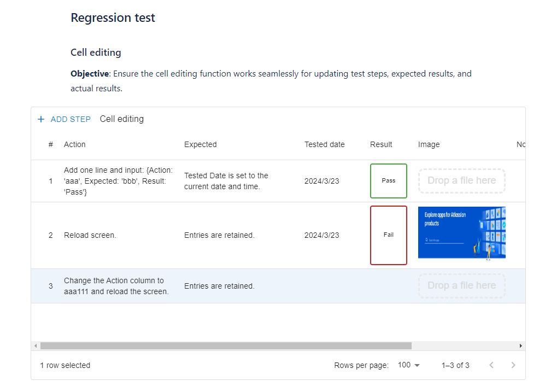Sort by the Expected column header
Screen dimensions: 545x392
[x=200, y=145]
